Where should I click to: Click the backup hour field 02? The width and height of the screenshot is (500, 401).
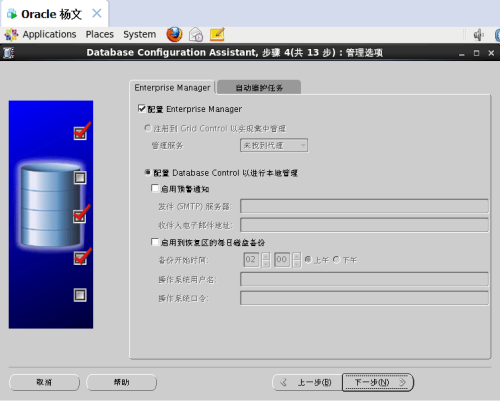[252, 260]
